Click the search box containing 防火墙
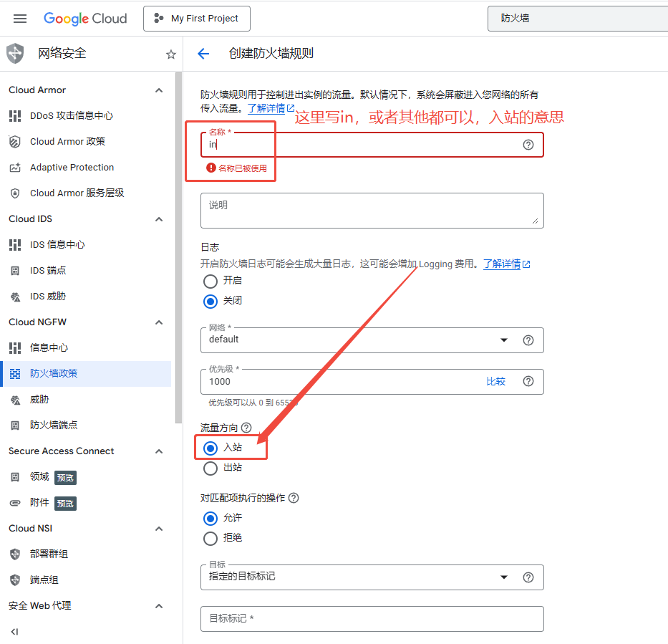 [x=578, y=19]
